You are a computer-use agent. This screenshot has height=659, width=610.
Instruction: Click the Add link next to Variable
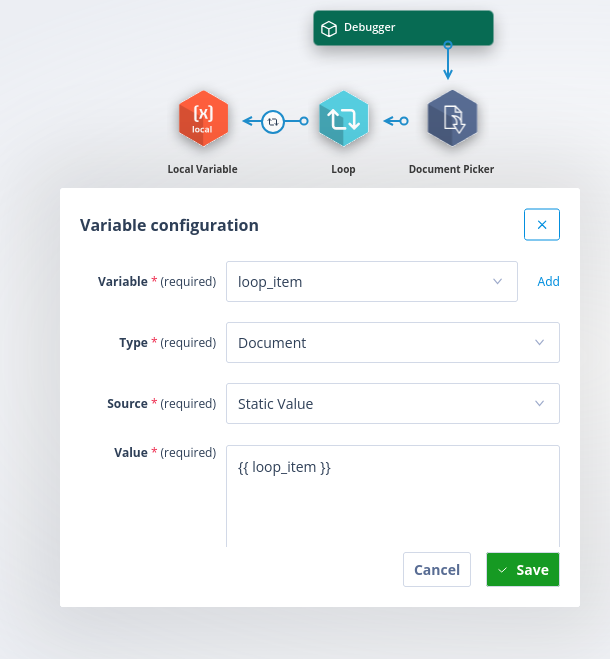click(x=548, y=281)
